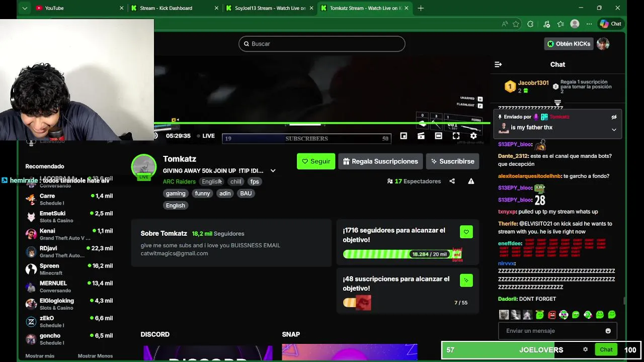Click the Suscribirse button
Screen dimensions: 644x362
click(x=453, y=161)
